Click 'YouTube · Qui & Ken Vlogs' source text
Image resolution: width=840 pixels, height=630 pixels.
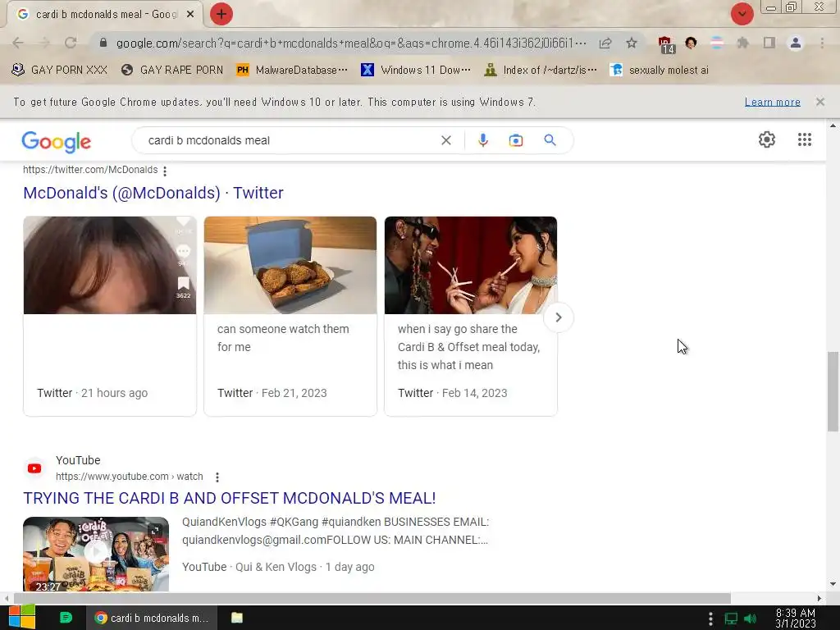pos(249,567)
